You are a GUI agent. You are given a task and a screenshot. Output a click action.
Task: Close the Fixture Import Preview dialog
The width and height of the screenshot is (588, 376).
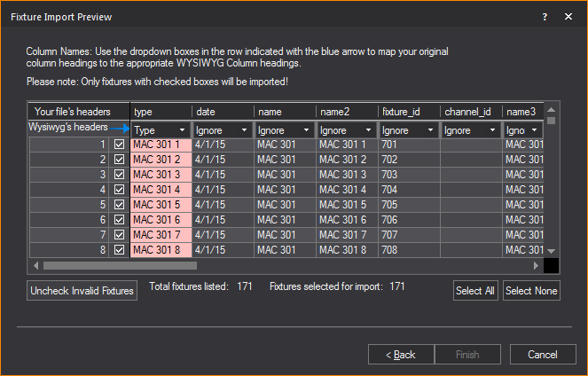pyautogui.click(x=568, y=17)
